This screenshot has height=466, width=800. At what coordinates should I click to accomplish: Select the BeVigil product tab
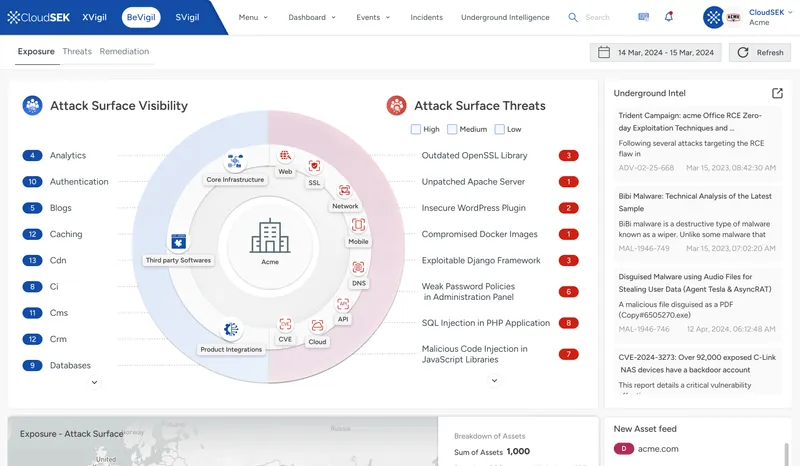[141, 17]
